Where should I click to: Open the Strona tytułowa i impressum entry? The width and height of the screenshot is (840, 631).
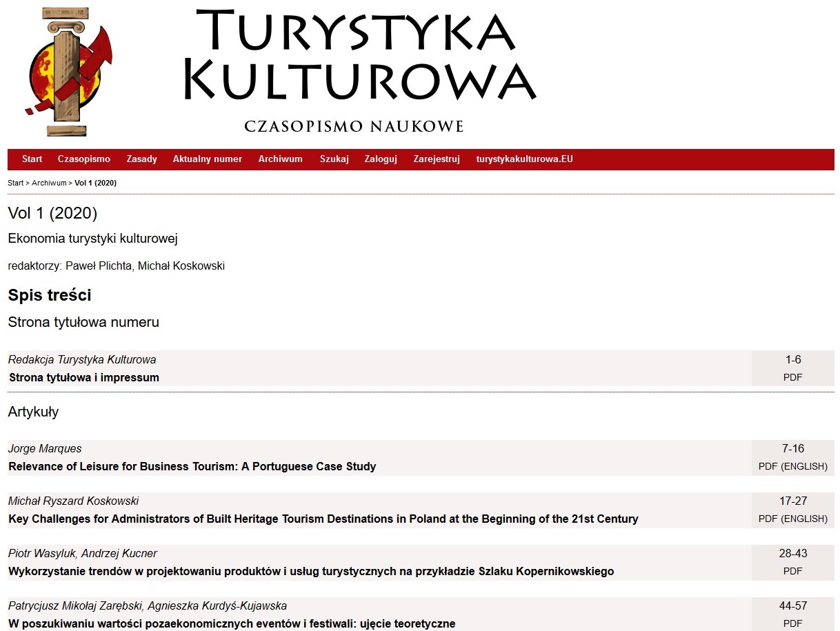point(84,378)
